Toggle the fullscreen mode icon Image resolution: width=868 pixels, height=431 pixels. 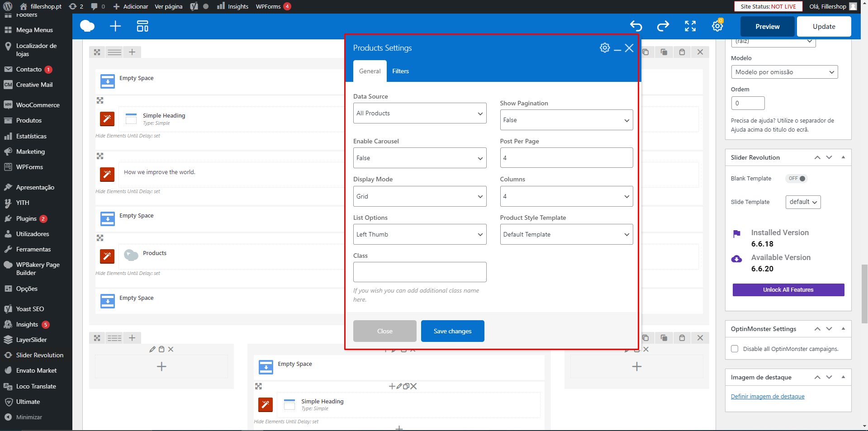[x=690, y=26]
